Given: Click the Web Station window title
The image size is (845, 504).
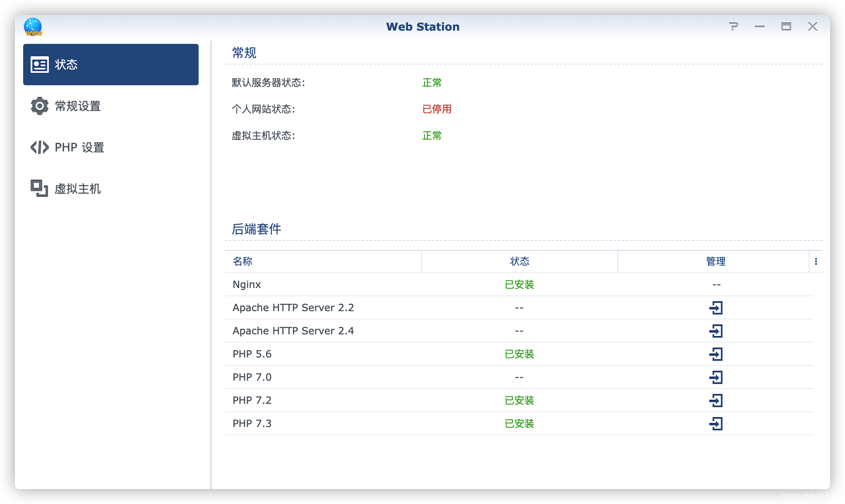Looking at the screenshot, I should tap(423, 27).
